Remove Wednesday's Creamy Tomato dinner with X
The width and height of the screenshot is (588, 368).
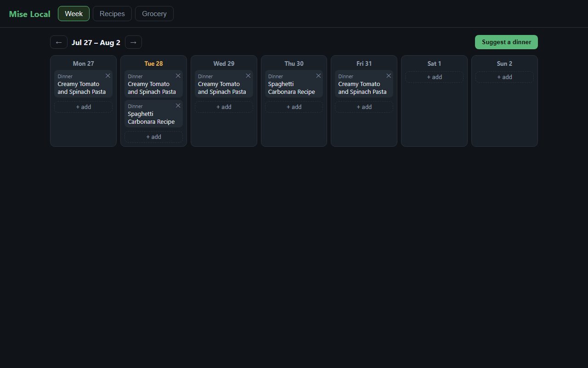click(249, 76)
